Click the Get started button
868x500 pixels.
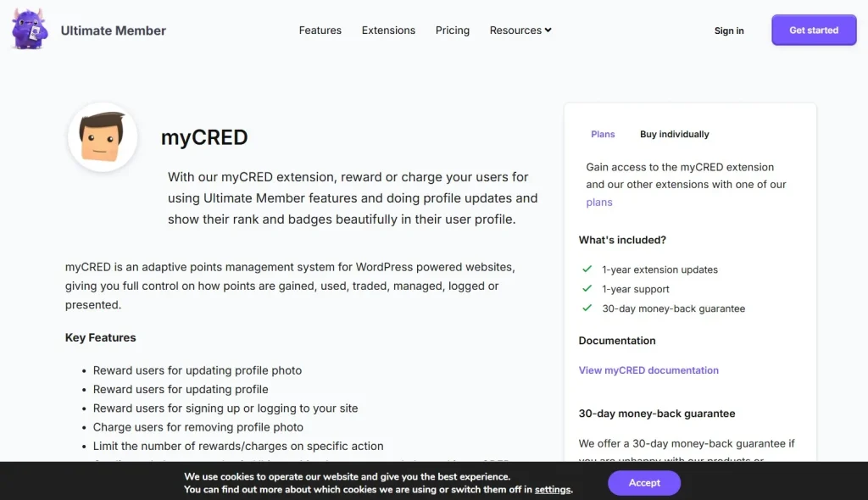coord(814,30)
